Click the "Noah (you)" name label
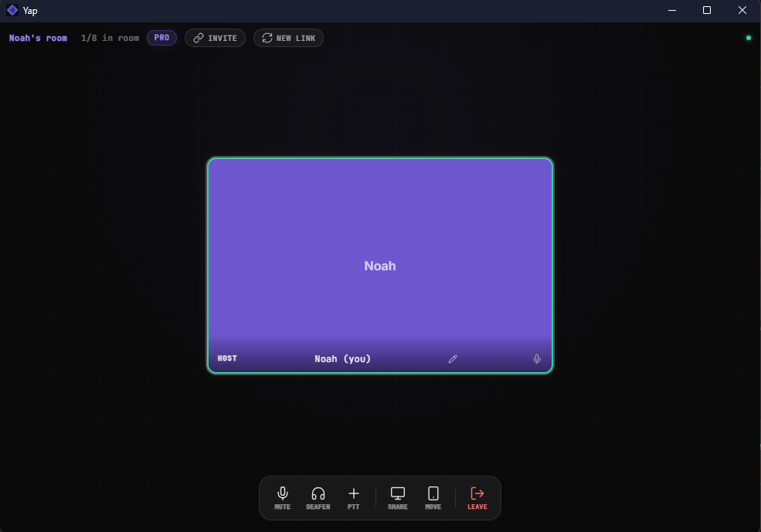The image size is (761, 532). pyautogui.click(x=342, y=359)
